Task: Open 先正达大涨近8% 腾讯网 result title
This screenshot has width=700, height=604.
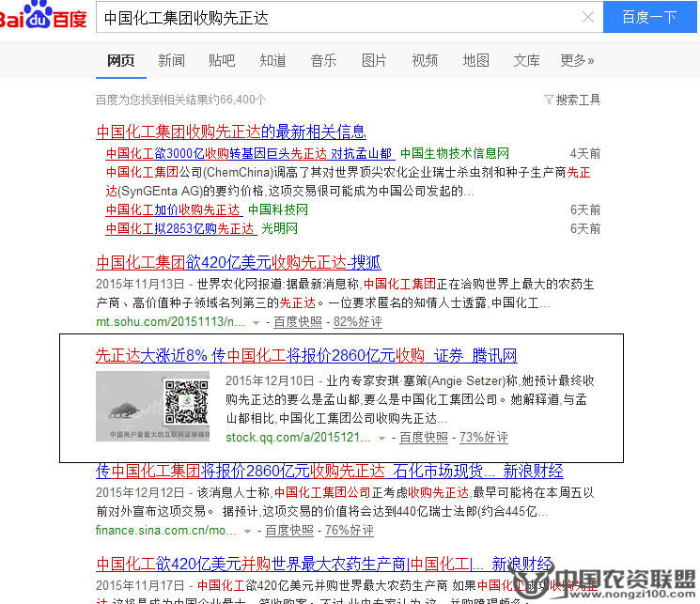Action: pos(306,355)
